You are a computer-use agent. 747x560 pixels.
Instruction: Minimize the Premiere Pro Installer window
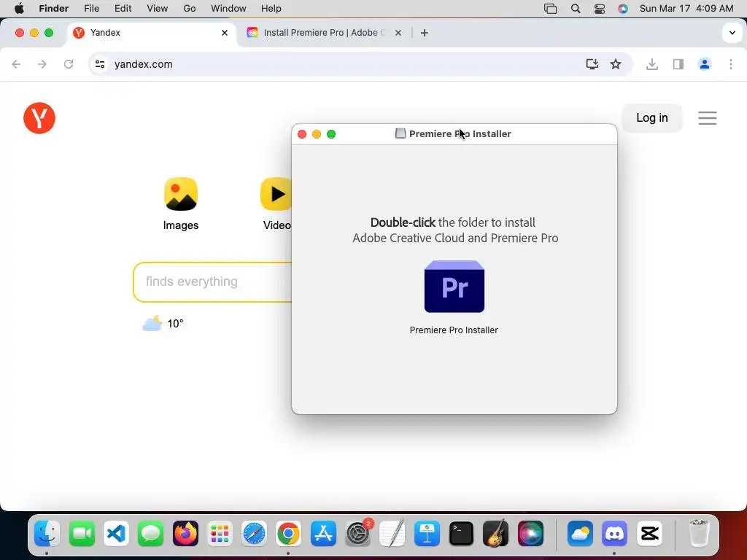coord(317,134)
